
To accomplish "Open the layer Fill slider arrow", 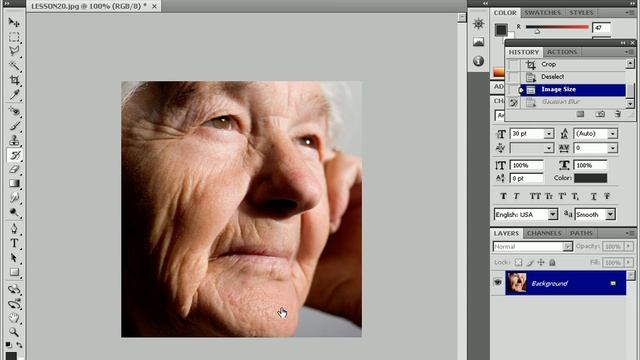I will [x=629, y=262].
